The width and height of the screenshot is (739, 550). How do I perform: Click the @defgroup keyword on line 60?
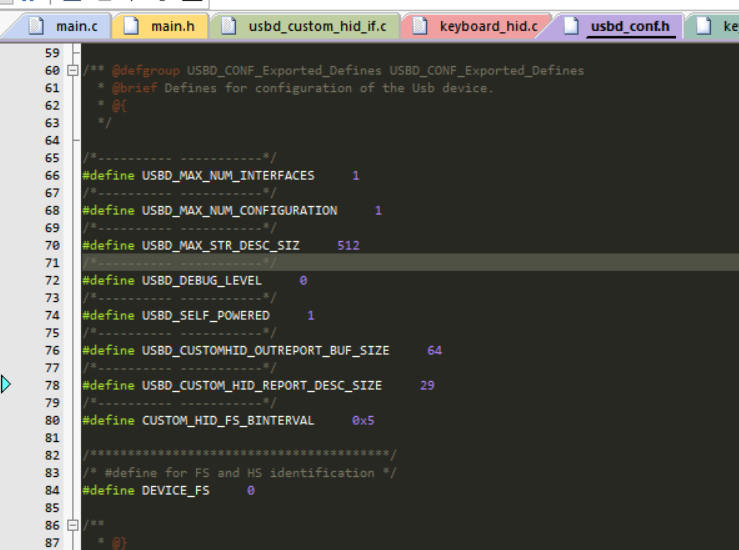[x=146, y=71]
